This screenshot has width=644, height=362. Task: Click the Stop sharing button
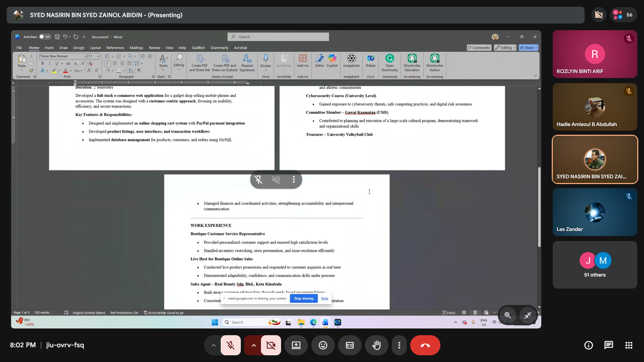coord(304,299)
